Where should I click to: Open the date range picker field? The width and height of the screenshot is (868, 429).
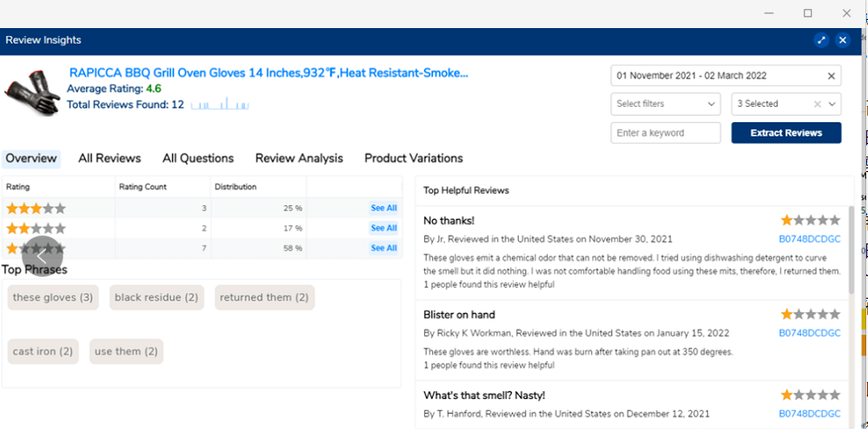(714, 76)
